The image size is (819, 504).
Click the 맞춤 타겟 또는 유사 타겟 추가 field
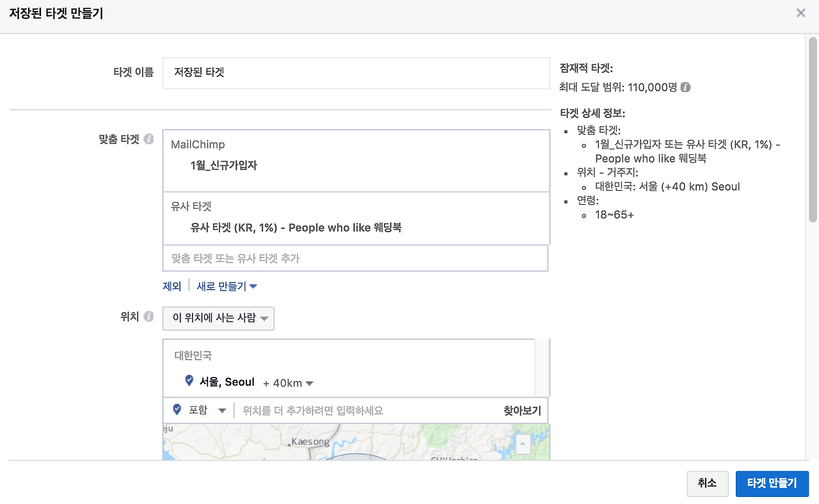pos(356,258)
